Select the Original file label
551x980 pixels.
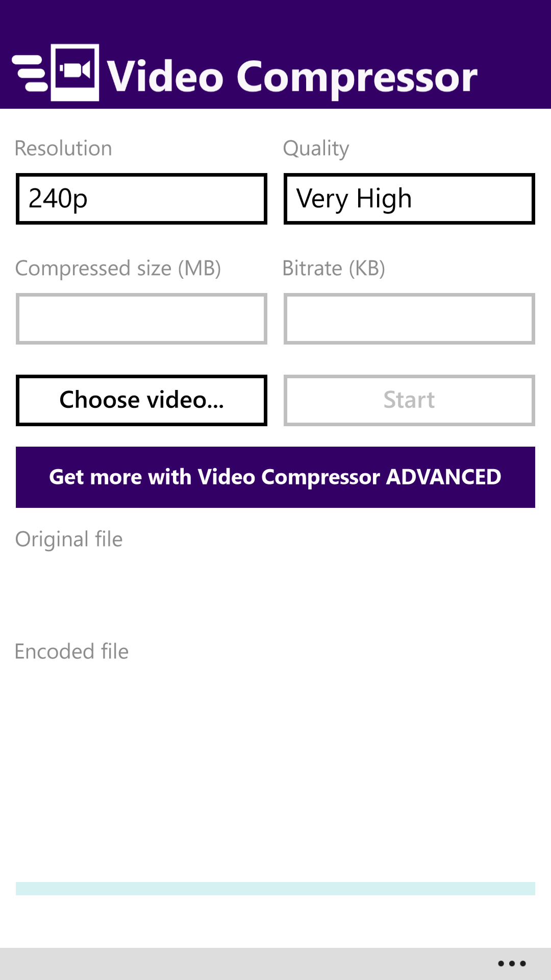[x=69, y=540]
